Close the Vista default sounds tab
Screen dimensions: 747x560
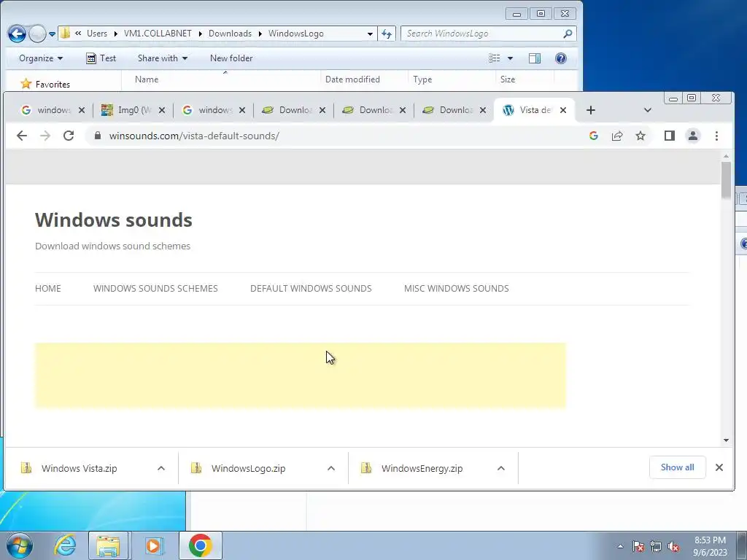coord(563,110)
